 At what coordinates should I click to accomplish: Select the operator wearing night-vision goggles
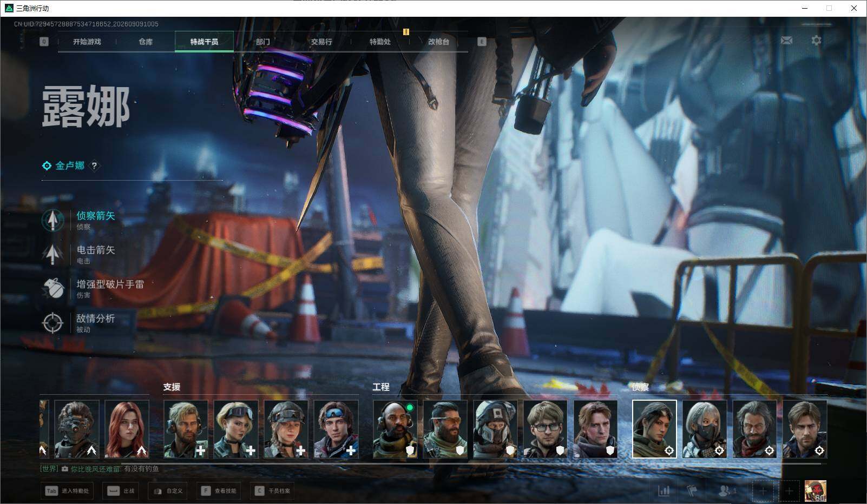(x=77, y=429)
